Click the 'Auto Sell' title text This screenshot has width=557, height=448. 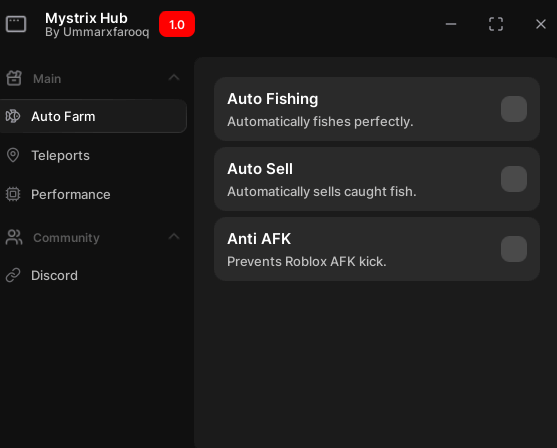click(x=260, y=169)
